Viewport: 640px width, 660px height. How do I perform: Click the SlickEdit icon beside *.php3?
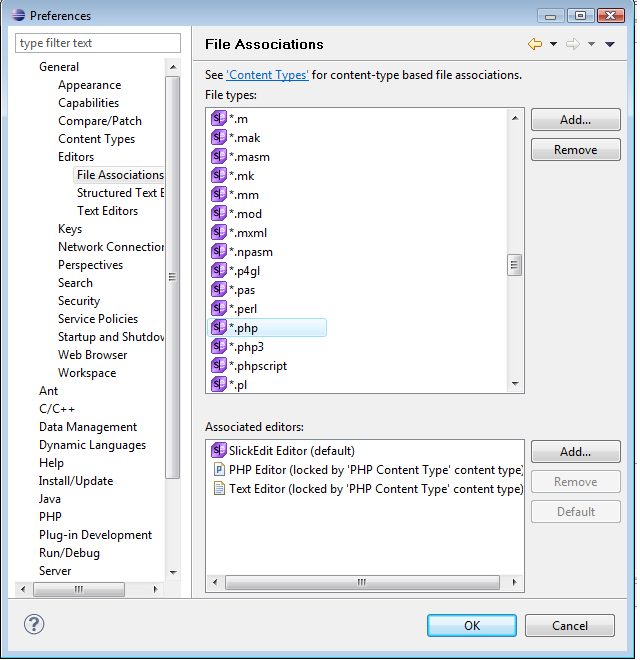(x=219, y=346)
